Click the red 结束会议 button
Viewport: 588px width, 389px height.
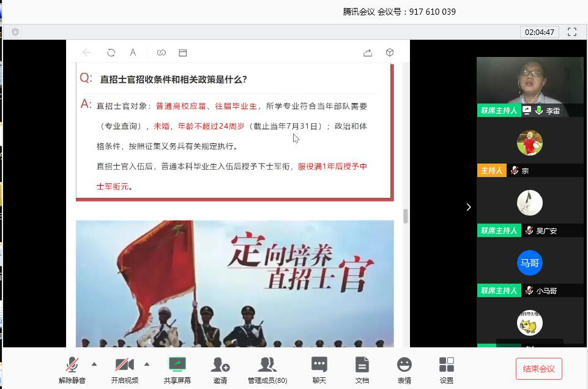click(x=538, y=369)
